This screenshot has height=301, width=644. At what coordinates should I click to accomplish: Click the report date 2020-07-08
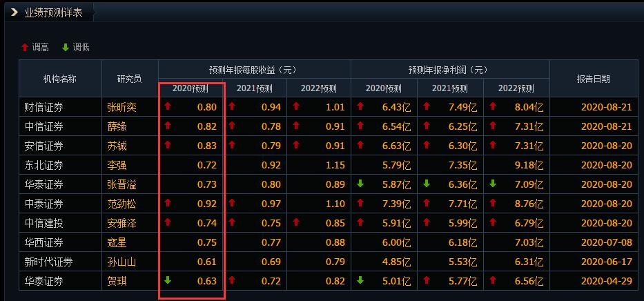point(607,243)
